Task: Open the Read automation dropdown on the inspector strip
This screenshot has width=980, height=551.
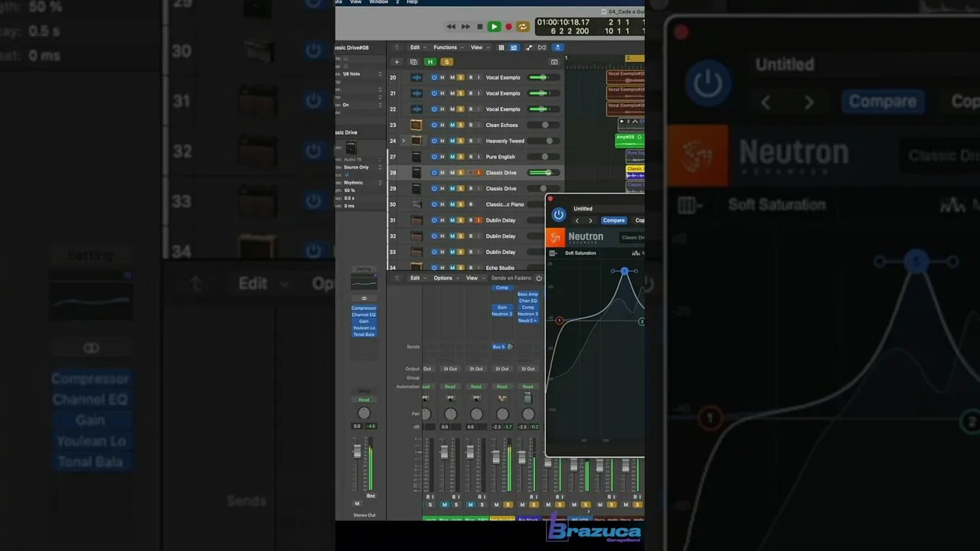Action: point(364,400)
